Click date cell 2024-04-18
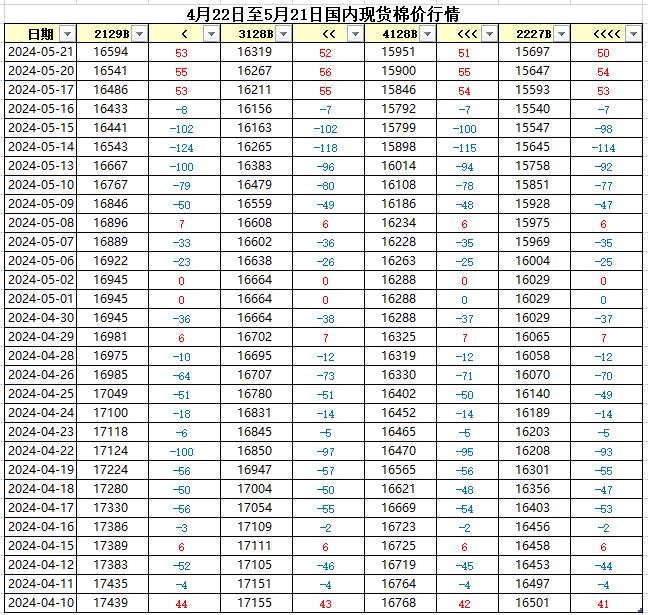 (x=40, y=489)
